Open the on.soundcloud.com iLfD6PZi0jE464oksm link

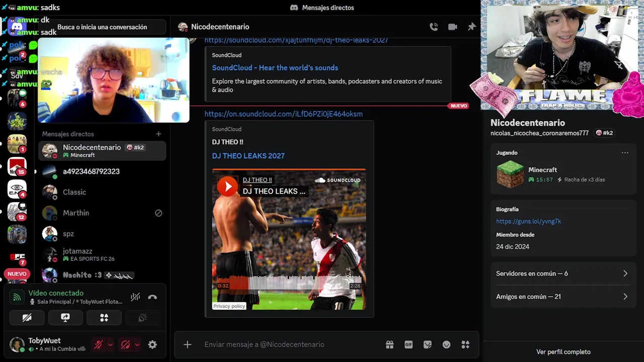(x=283, y=114)
